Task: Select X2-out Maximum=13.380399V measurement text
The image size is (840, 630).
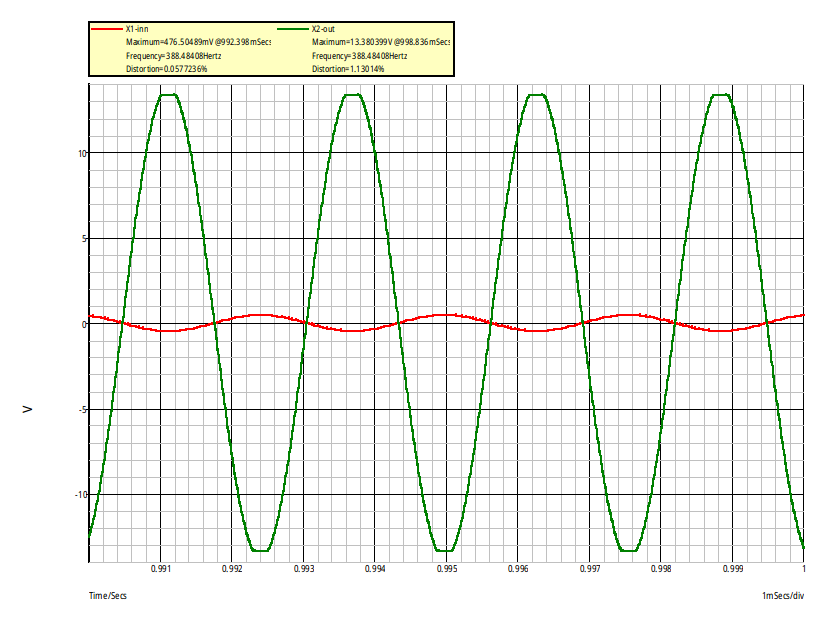Action: (381, 42)
